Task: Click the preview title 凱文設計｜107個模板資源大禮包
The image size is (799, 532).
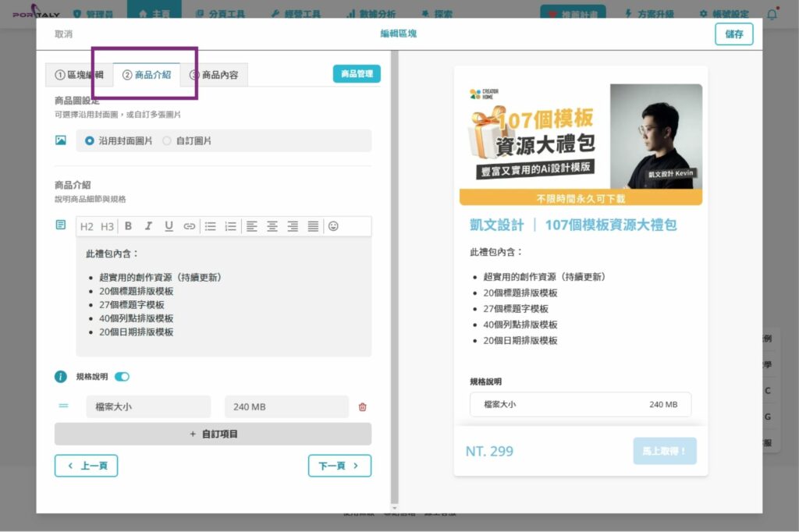Action: pyautogui.click(x=574, y=225)
